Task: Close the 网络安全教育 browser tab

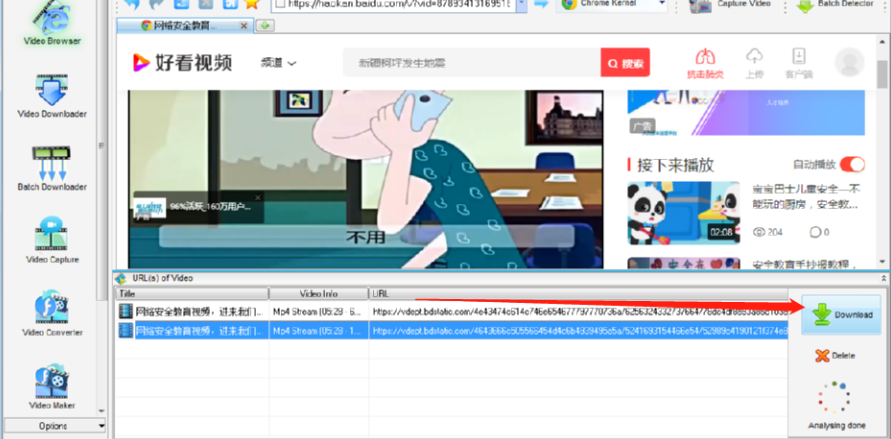Action: (x=244, y=26)
